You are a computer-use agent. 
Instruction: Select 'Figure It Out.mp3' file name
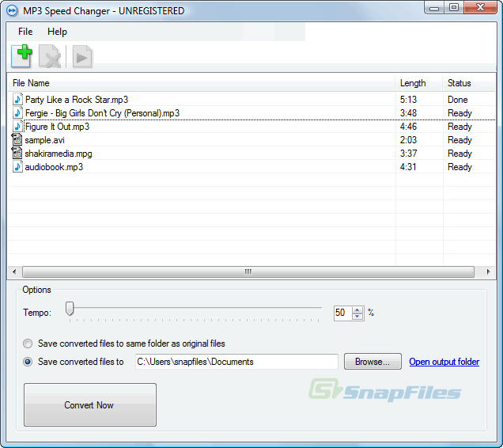(x=57, y=127)
